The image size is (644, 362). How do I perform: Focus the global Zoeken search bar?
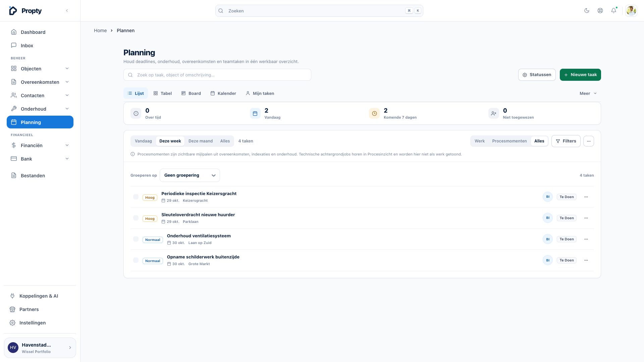pos(319,11)
